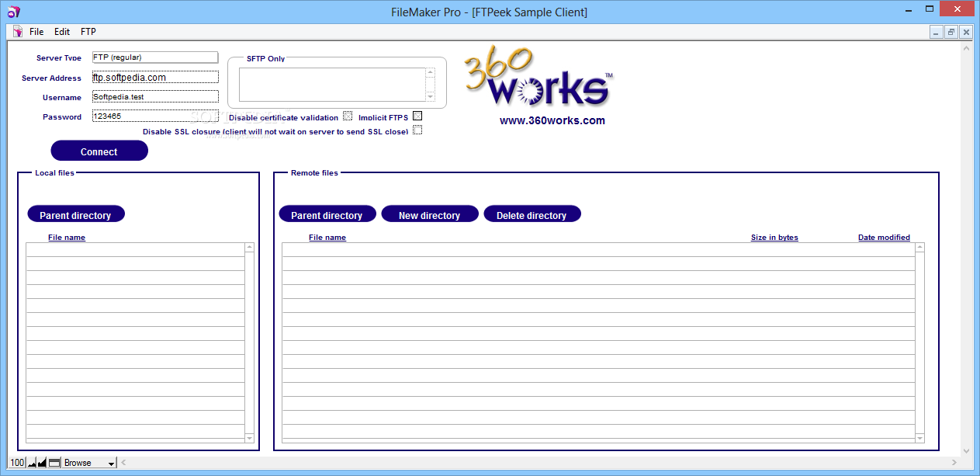This screenshot has width=980, height=476.
Task: Click the SFTP Only box scrollbar down arrow
Action: [x=431, y=97]
